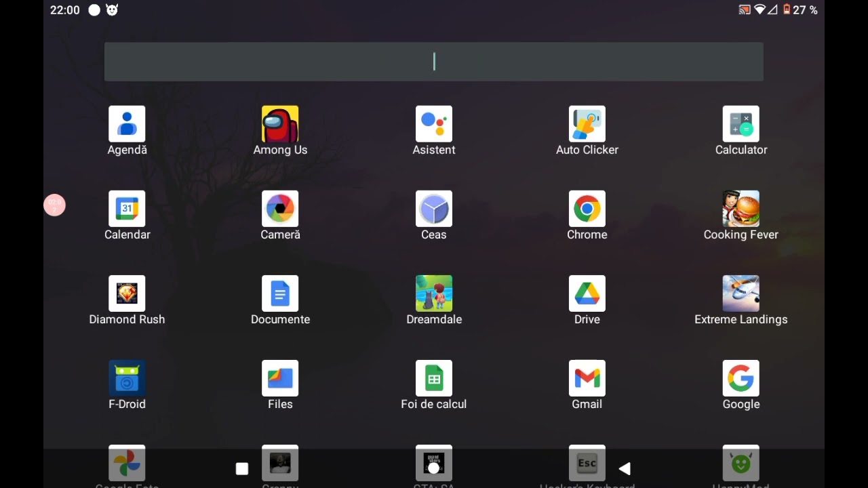Open the Calendar app

tap(127, 209)
